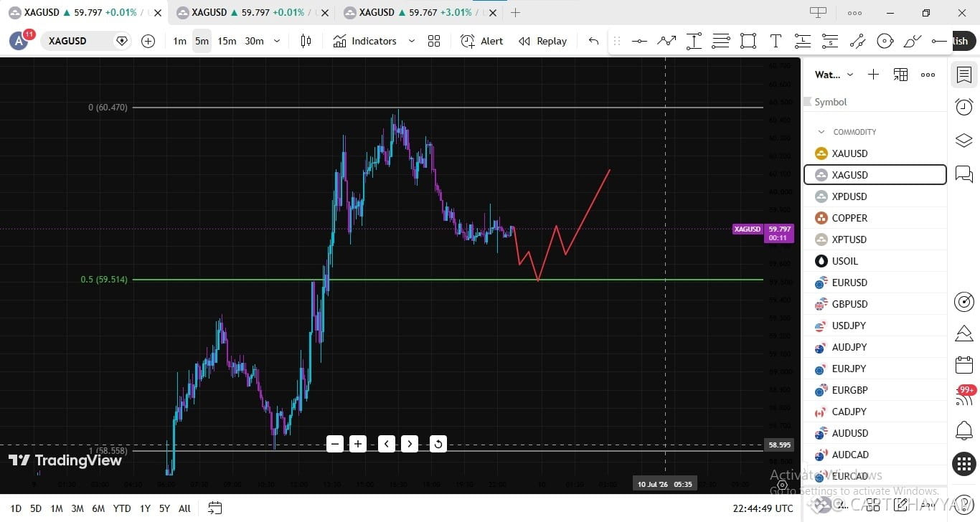Set chart range to 1D

click(16, 508)
